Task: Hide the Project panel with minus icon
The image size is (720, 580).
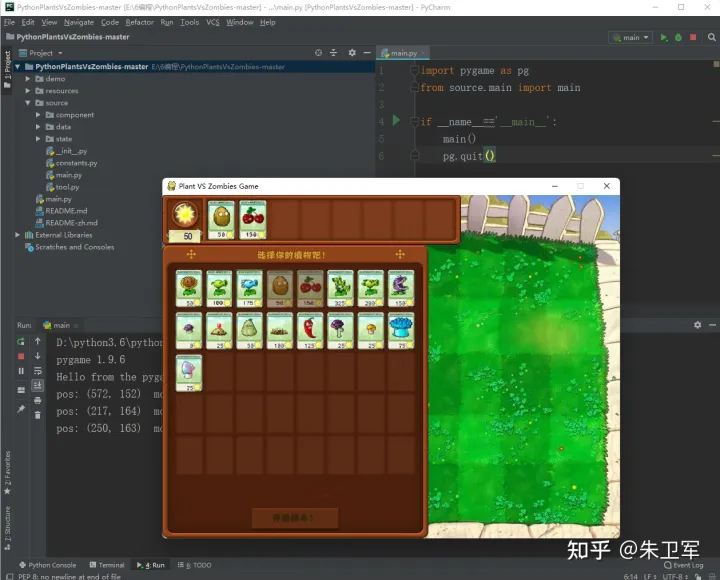Action: pyautogui.click(x=367, y=53)
